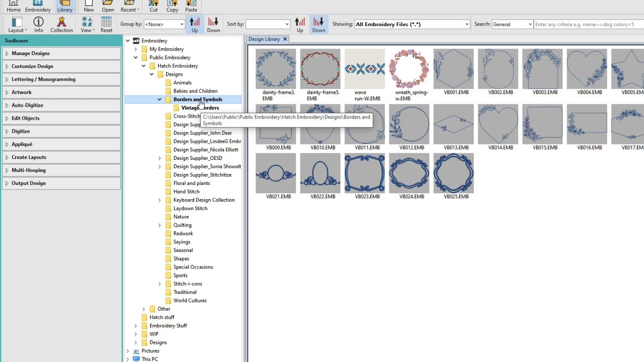Expand the Auto-Digitize toolbox
This screenshot has width=644, height=362.
[61, 105]
